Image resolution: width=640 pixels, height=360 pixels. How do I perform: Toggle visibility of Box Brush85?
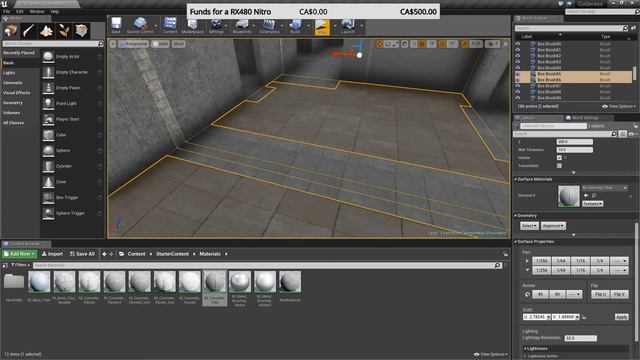pos(518,74)
